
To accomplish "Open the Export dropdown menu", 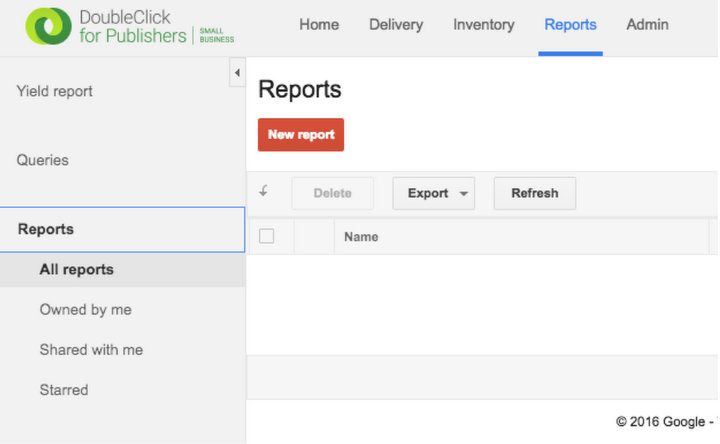I will click(433, 193).
